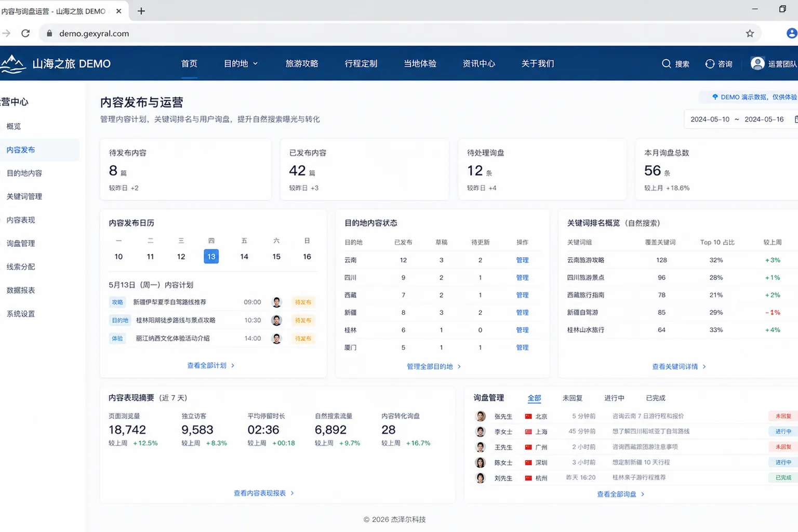Click 管理 for the 厦门 row
The image size is (798, 532).
point(522,348)
